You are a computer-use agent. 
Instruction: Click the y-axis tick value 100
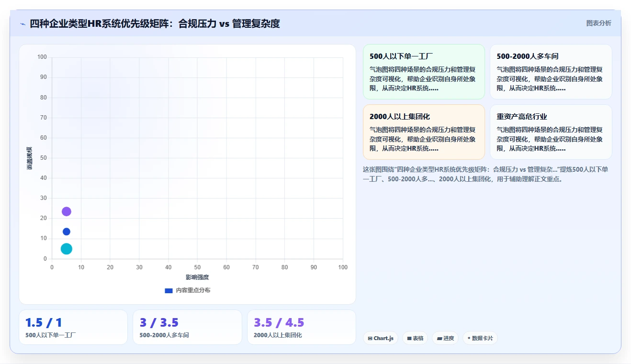click(42, 57)
